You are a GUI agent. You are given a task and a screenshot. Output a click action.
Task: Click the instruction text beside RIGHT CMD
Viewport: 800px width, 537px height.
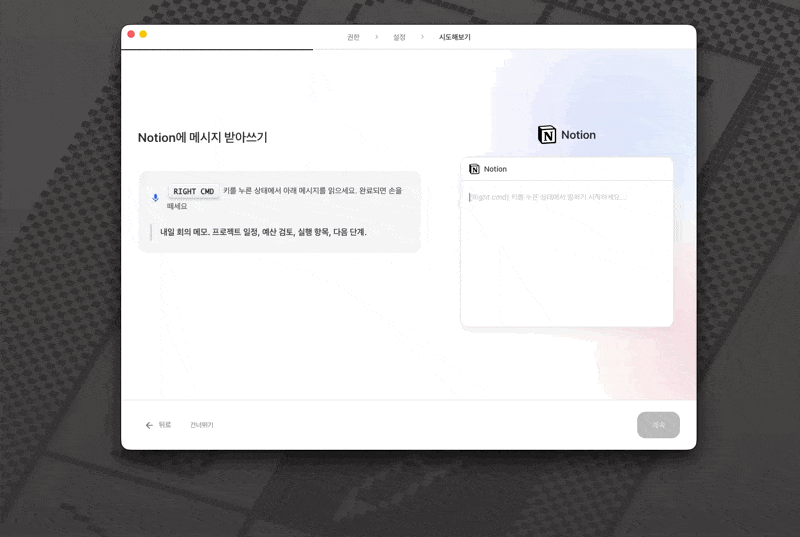pyautogui.click(x=310, y=190)
